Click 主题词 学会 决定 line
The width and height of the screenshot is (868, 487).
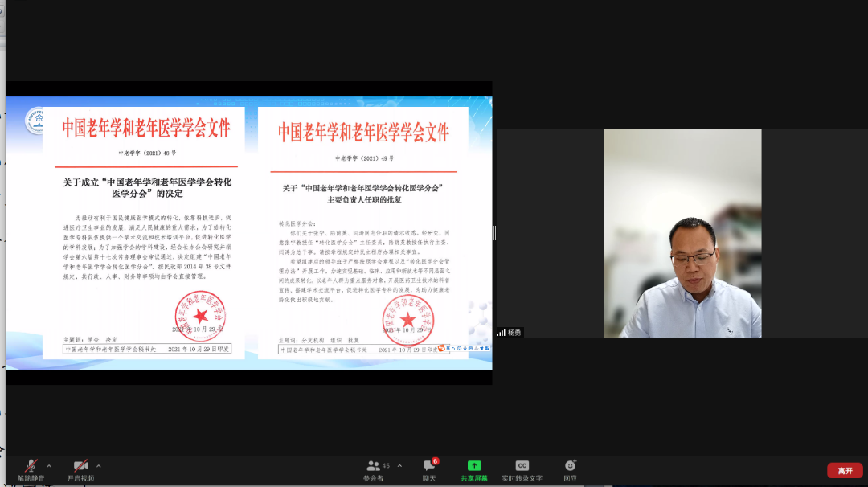(90, 340)
